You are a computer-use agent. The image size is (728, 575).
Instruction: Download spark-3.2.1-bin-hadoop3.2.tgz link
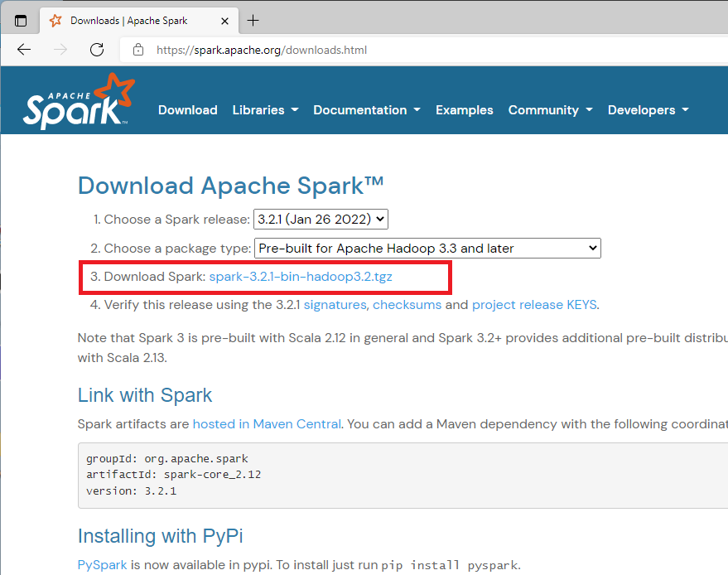(301, 277)
